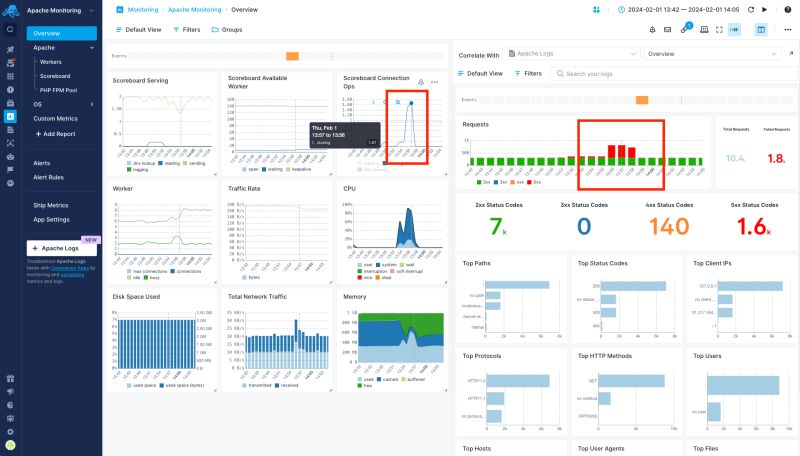Select the highlighted Monitoring icon in left rail
Screen dimensions: 800x456
10,116
